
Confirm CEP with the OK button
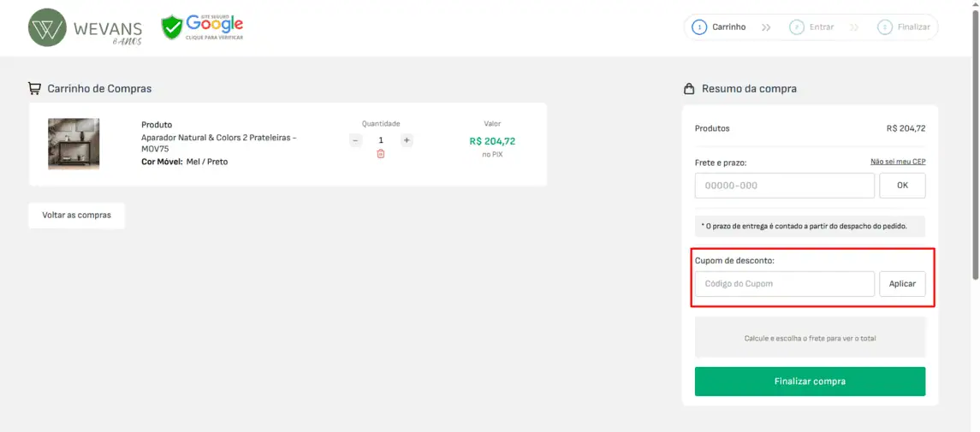click(902, 186)
